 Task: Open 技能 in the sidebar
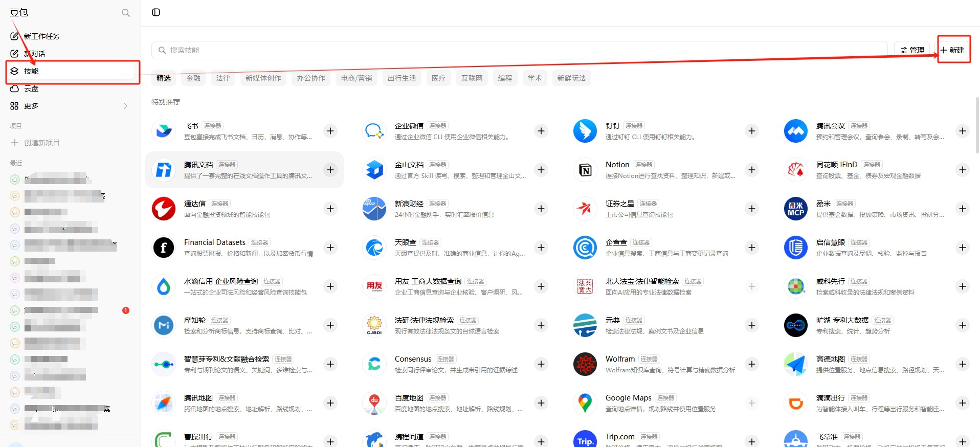tap(70, 71)
